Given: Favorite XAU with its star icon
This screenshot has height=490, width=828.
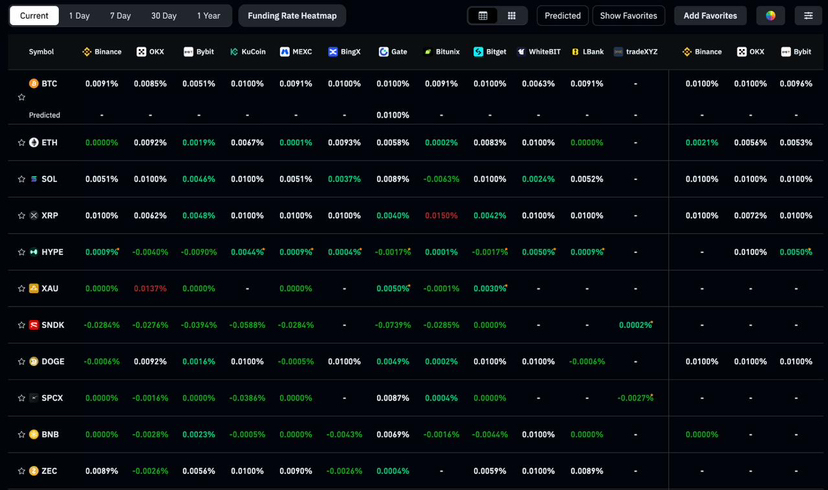Looking at the screenshot, I should coord(22,288).
